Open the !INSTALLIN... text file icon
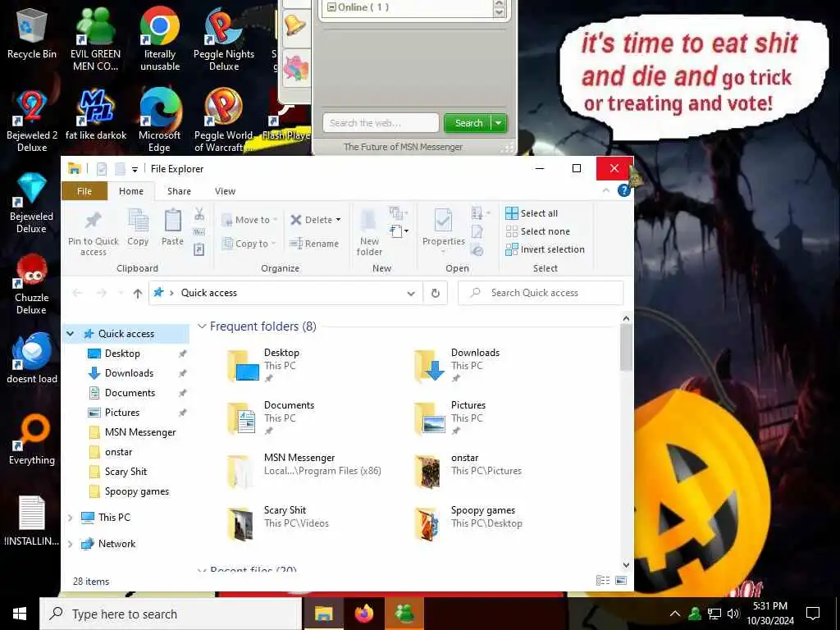Image resolution: width=840 pixels, height=630 pixels. point(32,521)
